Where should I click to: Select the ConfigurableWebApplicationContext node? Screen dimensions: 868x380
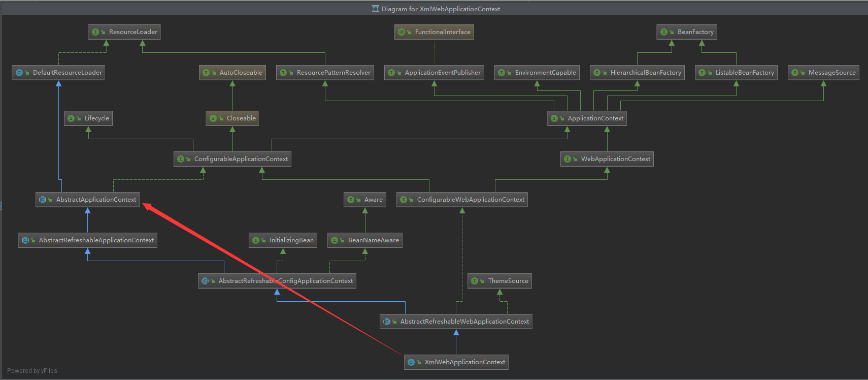462,200
